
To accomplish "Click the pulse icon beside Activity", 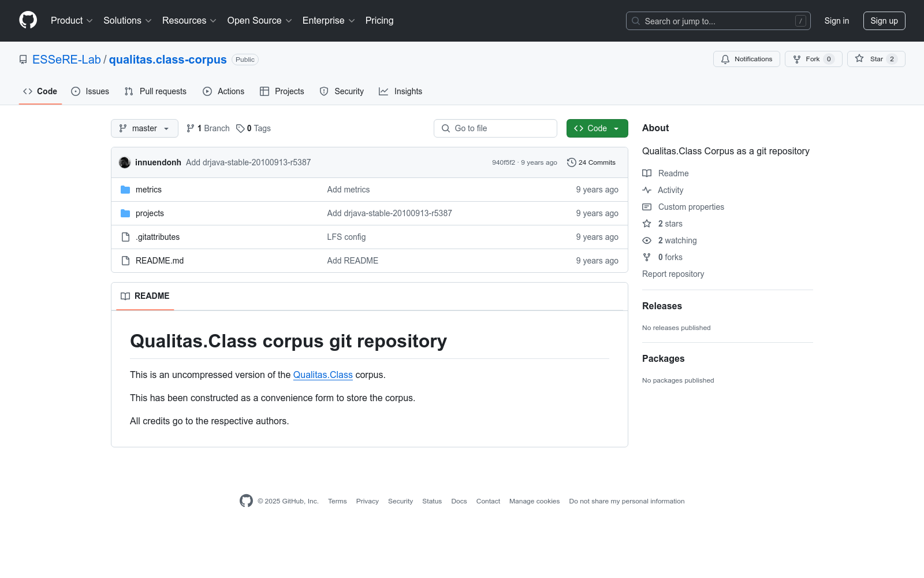I will [x=647, y=190].
